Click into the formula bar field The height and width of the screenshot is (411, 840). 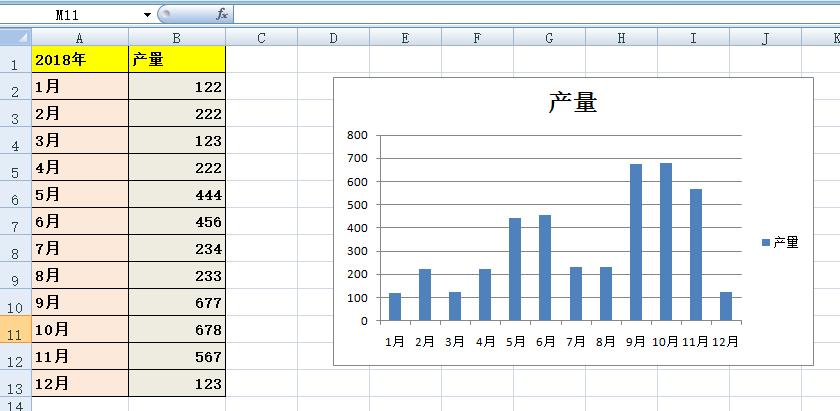point(536,14)
